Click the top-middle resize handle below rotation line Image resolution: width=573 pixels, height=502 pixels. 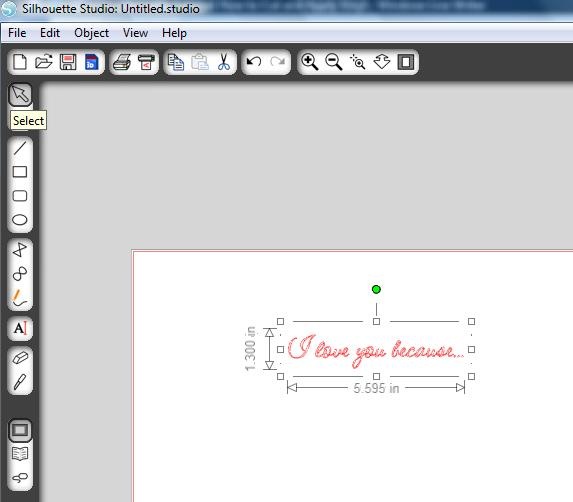(376, 322)
